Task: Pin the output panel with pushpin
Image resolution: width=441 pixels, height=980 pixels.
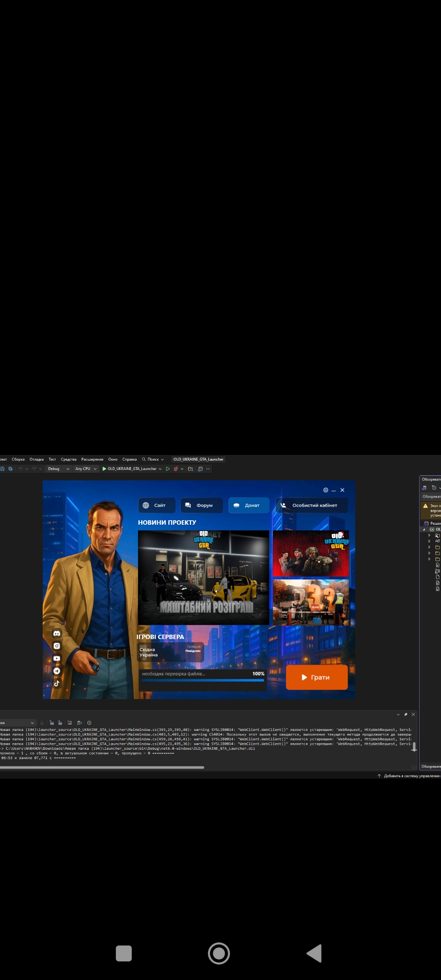Action: pyautogui.click(x=405, y=714)
